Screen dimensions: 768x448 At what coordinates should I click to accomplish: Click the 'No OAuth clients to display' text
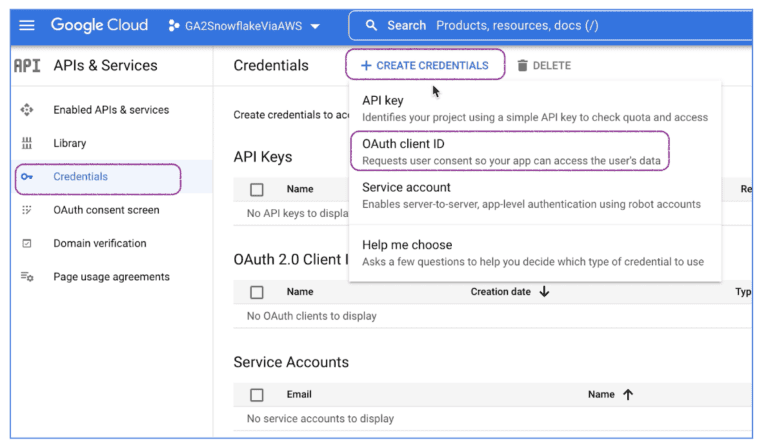tap(312, 316)
